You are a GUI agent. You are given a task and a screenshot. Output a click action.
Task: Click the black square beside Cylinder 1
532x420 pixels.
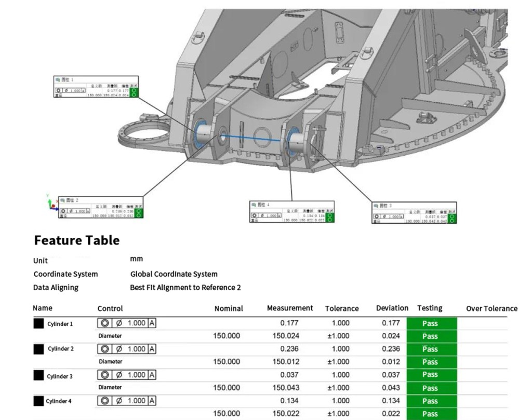(x=38, y=323)
